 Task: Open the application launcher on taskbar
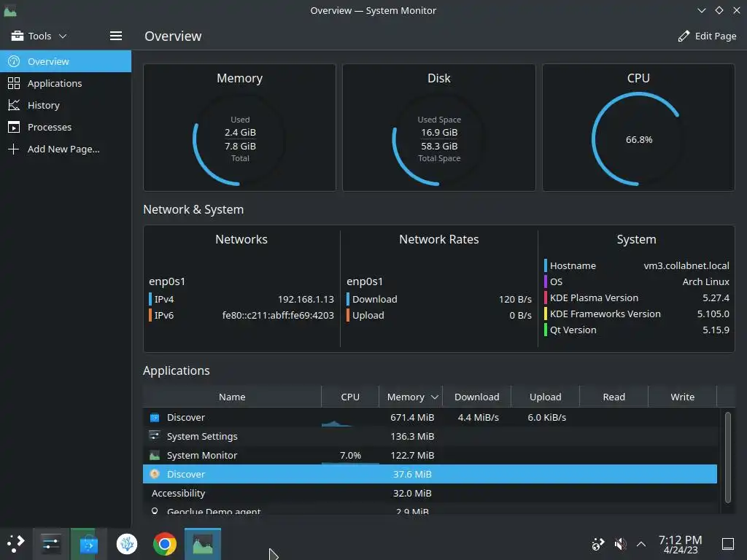(x=15, y=544)
